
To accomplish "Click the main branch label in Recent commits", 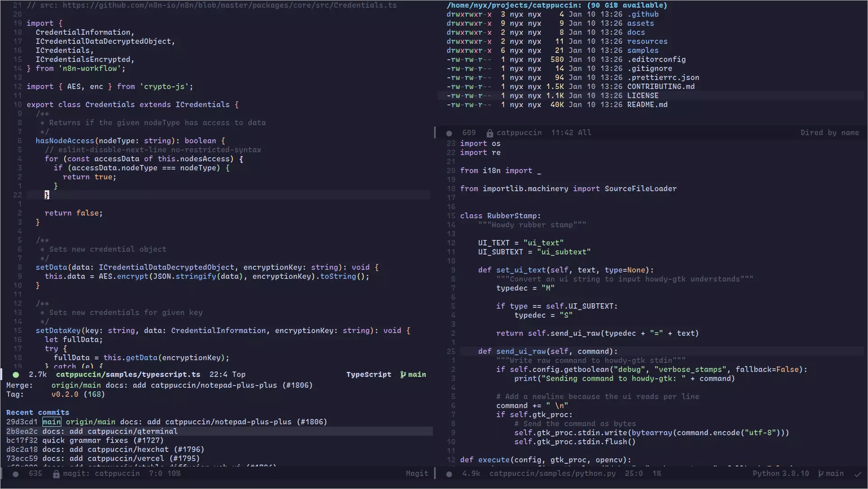I will (51, 422).
